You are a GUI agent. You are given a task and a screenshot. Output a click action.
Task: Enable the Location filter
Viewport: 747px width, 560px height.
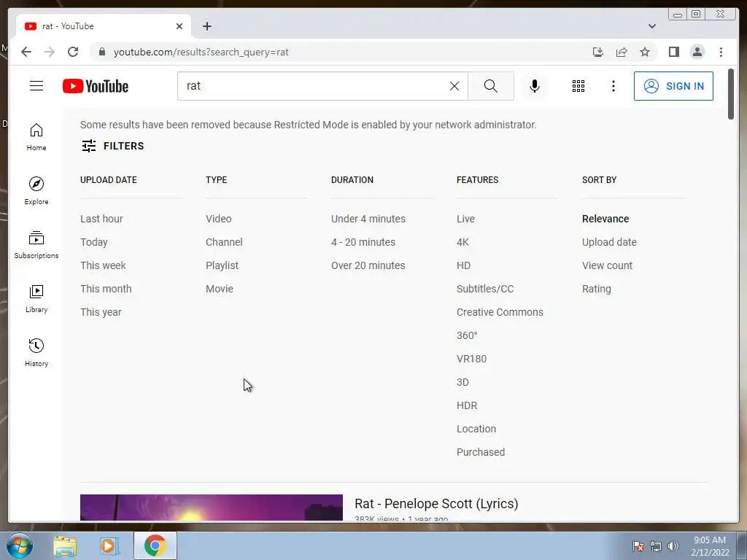pos(476,429)
